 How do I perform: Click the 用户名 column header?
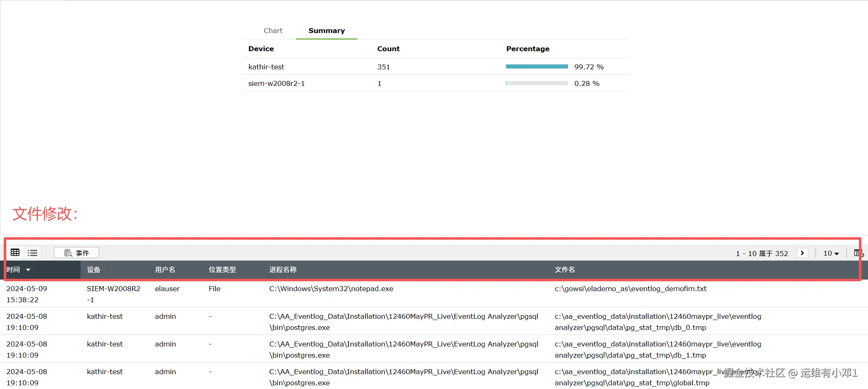click(x=165, y=270)
